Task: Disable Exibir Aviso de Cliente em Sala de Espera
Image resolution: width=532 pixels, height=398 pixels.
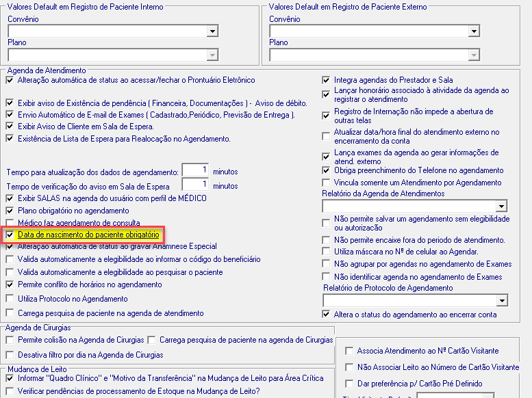Action: tap(10, 127)
